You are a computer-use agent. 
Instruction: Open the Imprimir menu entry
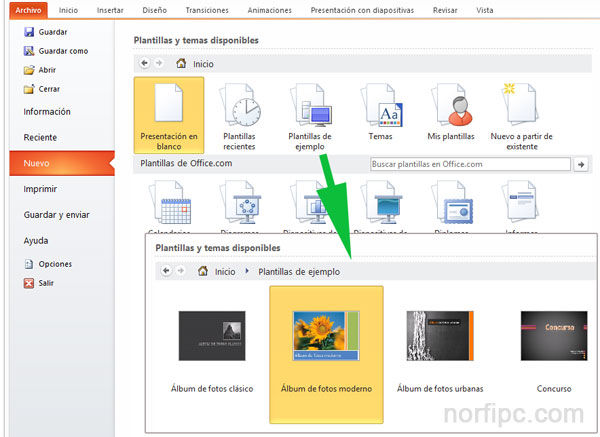(40, 188)
